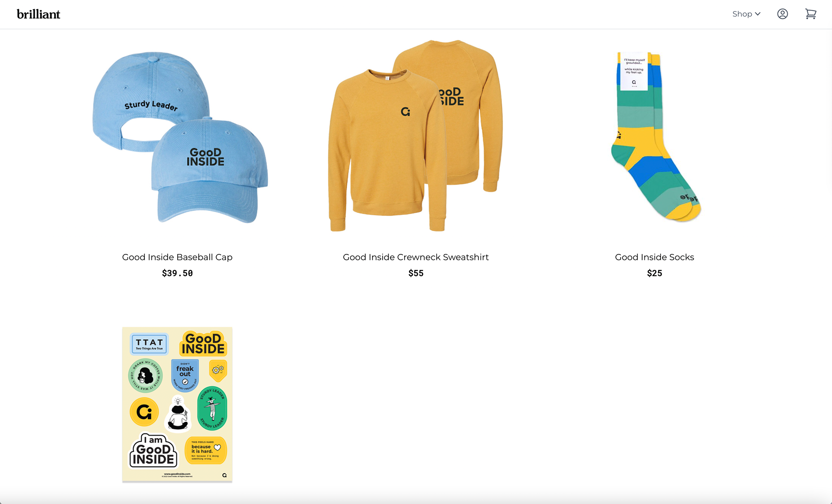Click the blue 'freak out' sticker
The width and height of the screenshot is (832, 504).
185,375
